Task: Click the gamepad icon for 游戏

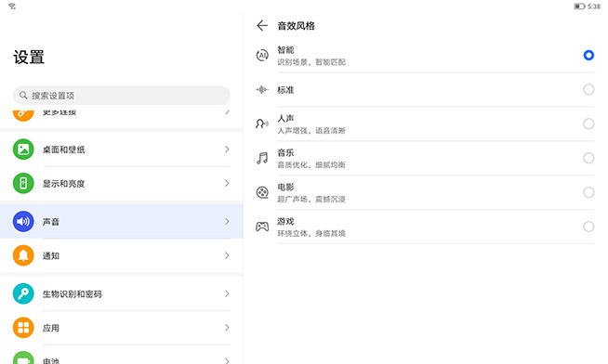Action: pyautogui.click(x=262, y=227)
